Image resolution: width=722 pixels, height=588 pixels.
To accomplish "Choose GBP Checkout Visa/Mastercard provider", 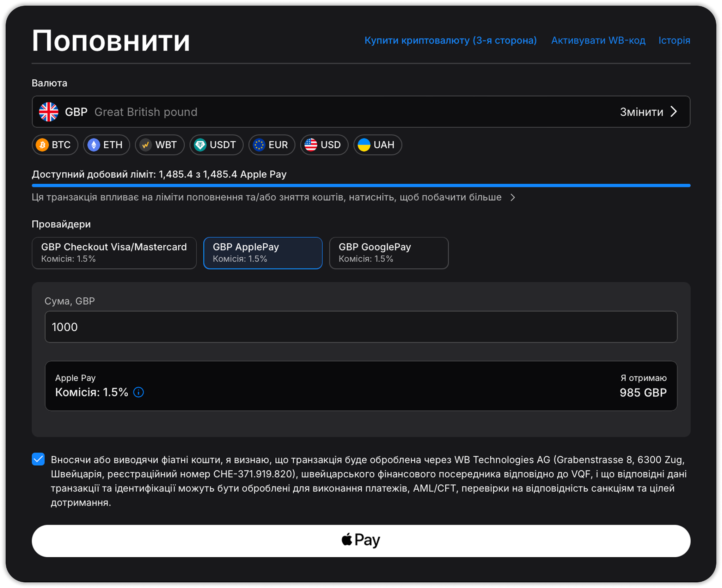I will [x=114, y=253].
